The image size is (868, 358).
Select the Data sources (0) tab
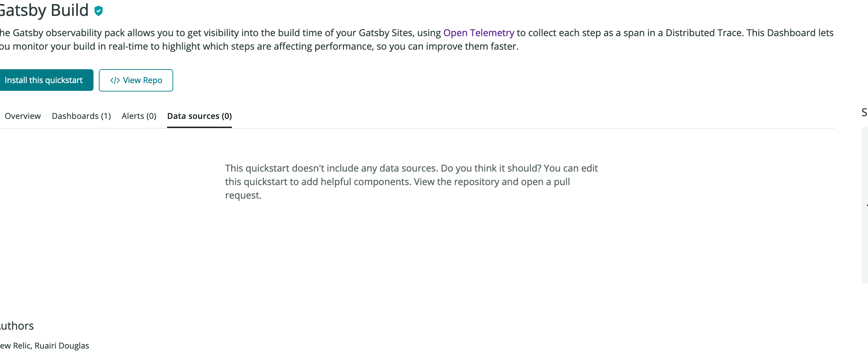click(199, 116)
